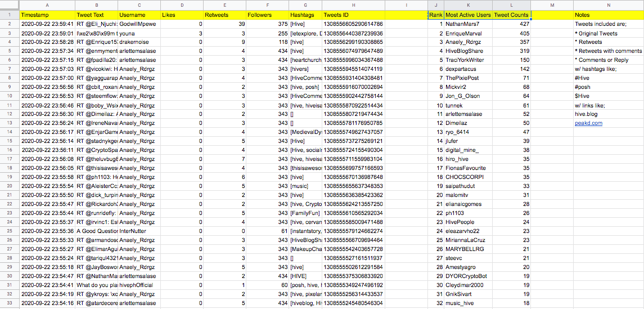Select the '#posh' note cell
The image size is (644, 309).
click(x=609, y=87)
